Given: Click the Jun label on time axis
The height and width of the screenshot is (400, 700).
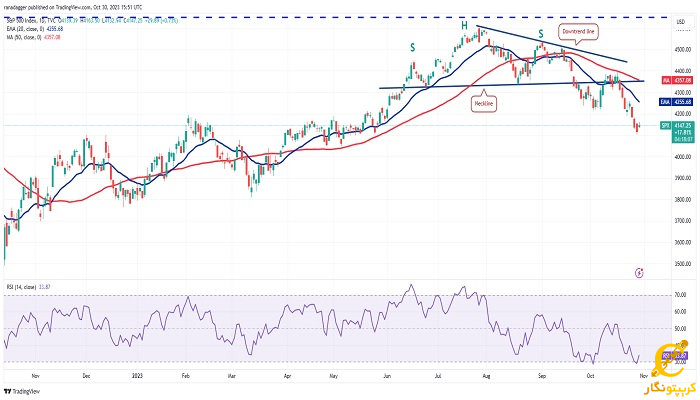Looking at the screenshot, I should (387, 376).
